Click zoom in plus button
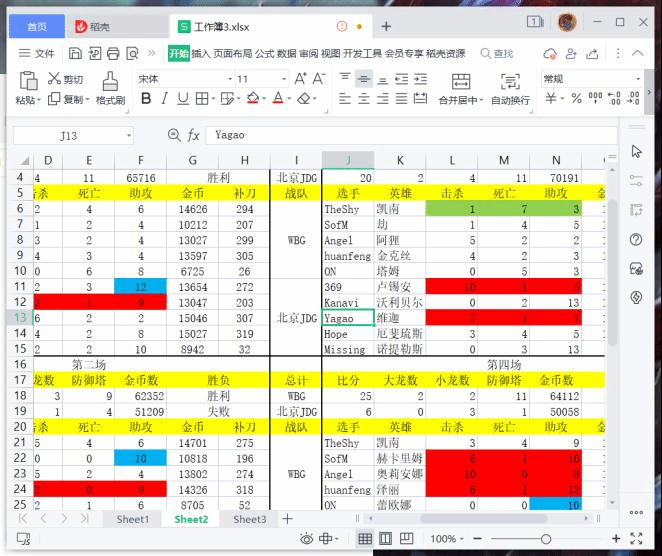662x556 pixels. coord(616,539)
